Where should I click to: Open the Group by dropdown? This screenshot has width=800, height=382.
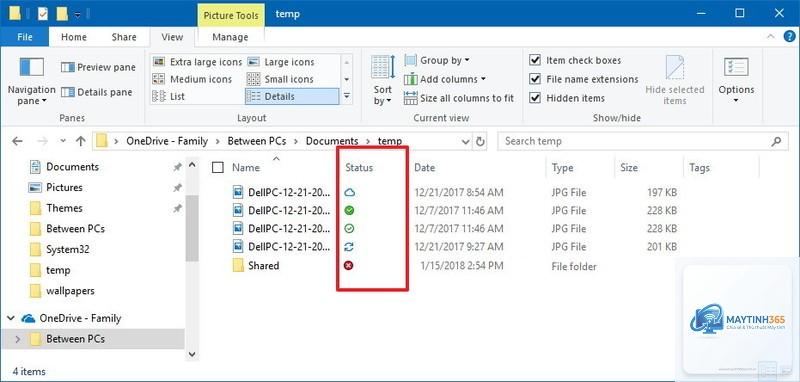pos(437,61)
